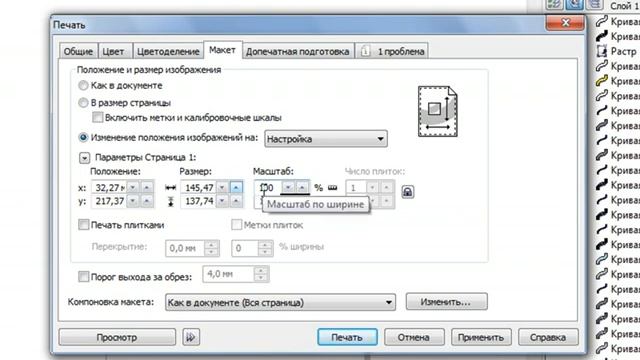Open dropdown arrow of width 145,47 field
Viewport: 640px width, 360px height.
pyautogui.click(x=222, y=187)
